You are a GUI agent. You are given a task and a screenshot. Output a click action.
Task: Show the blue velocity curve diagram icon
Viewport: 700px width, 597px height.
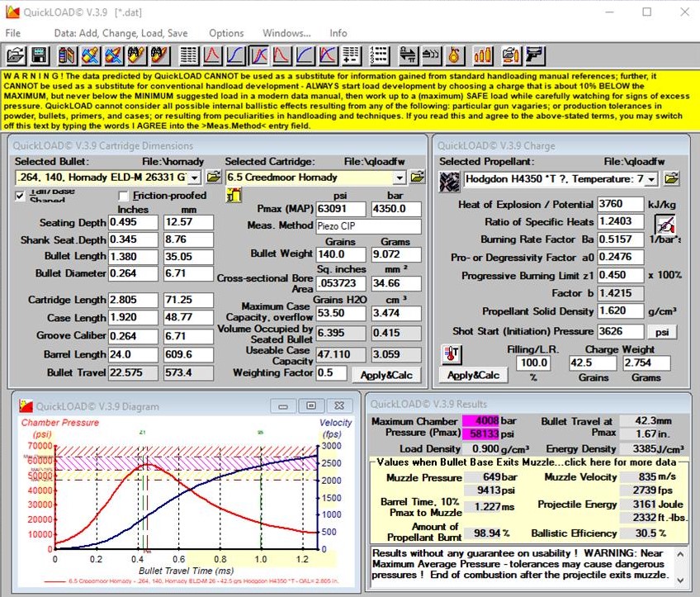tap(235, 56)
